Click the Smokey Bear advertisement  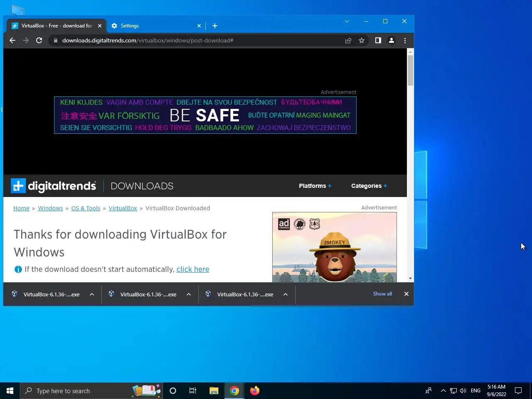pyautogui.click(x=335, y=247)
